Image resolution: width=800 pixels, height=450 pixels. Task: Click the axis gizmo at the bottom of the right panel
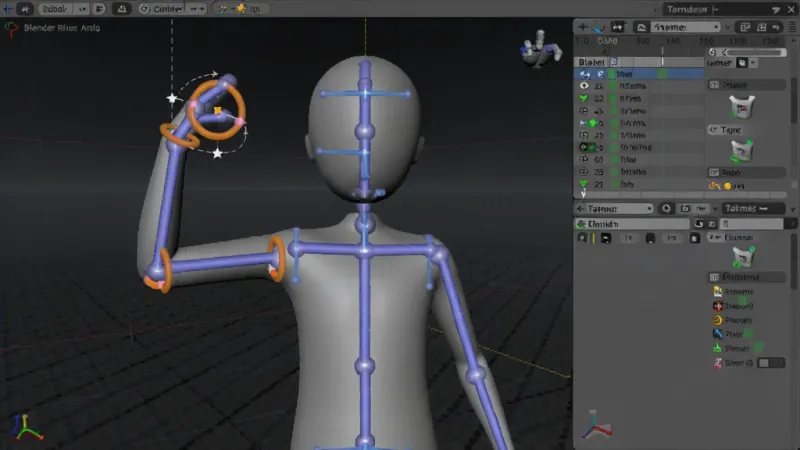(595, 426)
